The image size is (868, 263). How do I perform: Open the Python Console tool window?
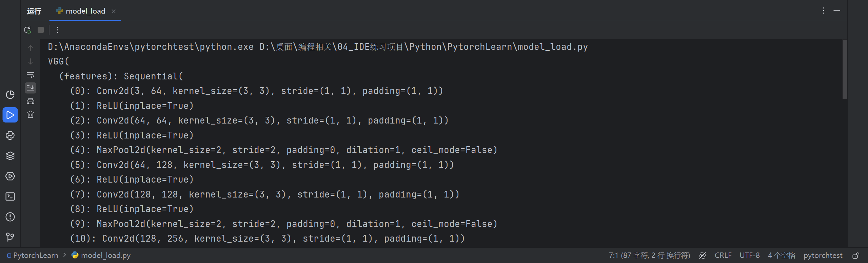pyautogui.click(x=10, y=135)
